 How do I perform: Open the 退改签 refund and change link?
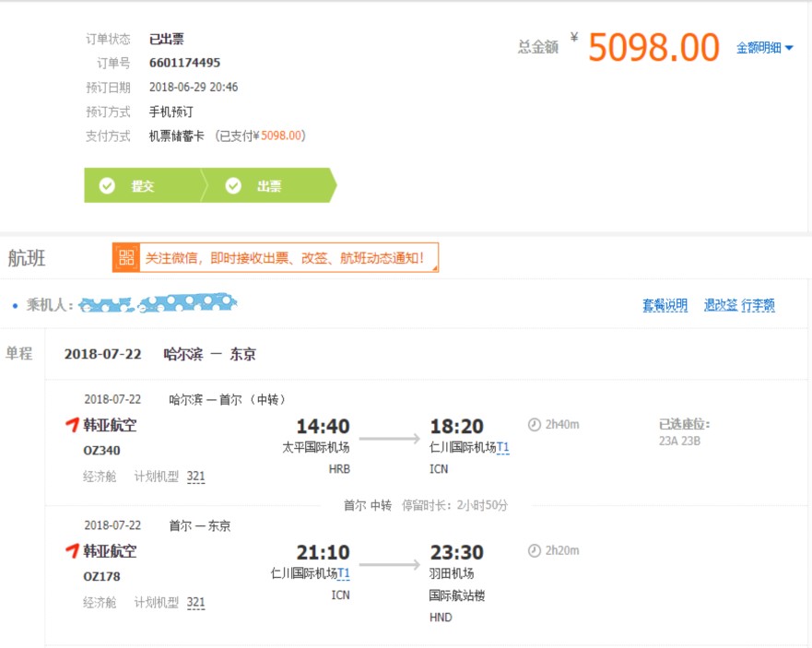pos(721,306)
